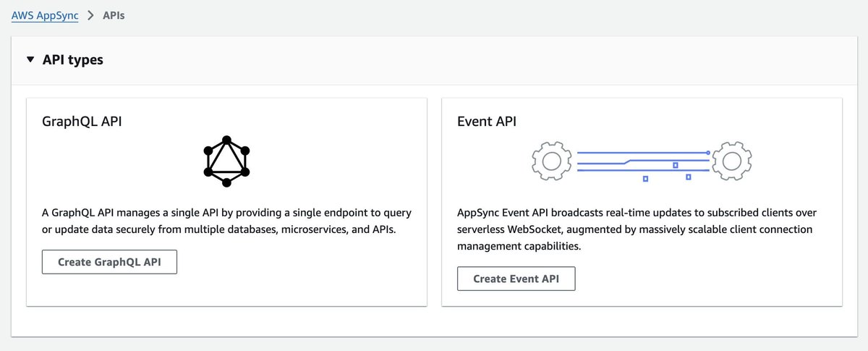
Task: Click the Event API card title
Action: [487, 122]
